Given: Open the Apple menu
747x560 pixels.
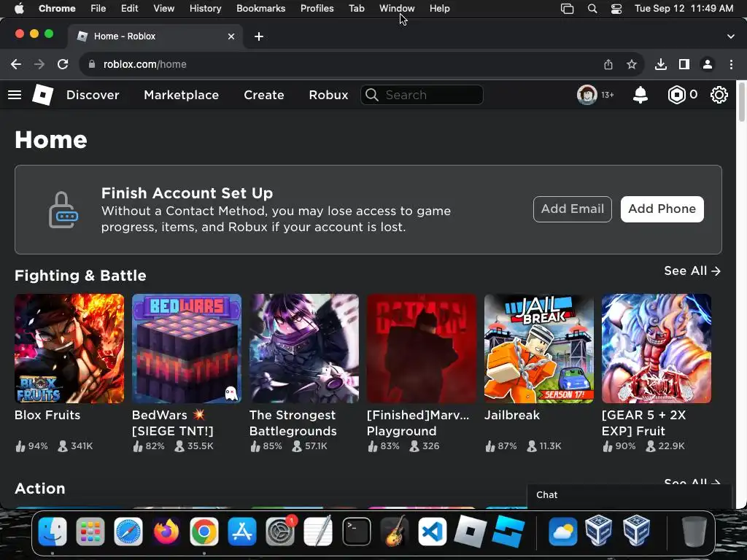Looking at the screenshot, I should (x=19, y=9).
